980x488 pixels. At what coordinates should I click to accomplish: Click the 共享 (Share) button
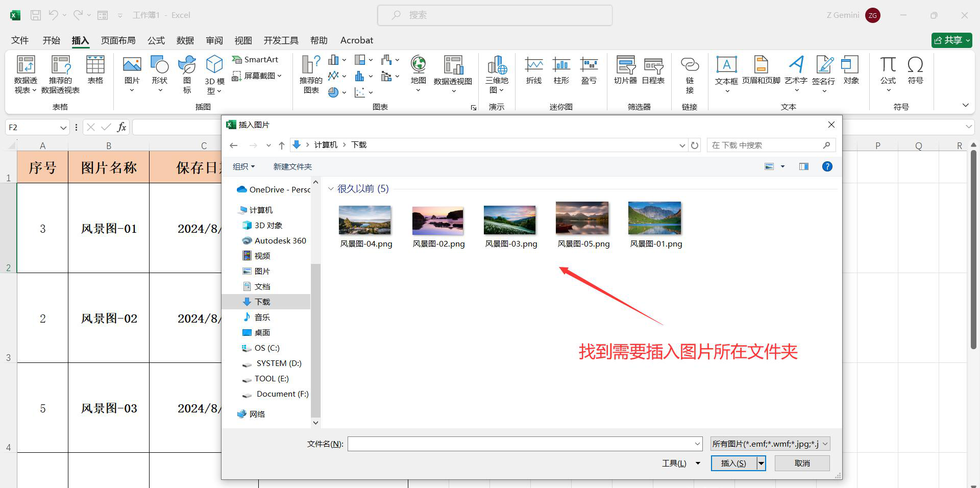[951, 40]
